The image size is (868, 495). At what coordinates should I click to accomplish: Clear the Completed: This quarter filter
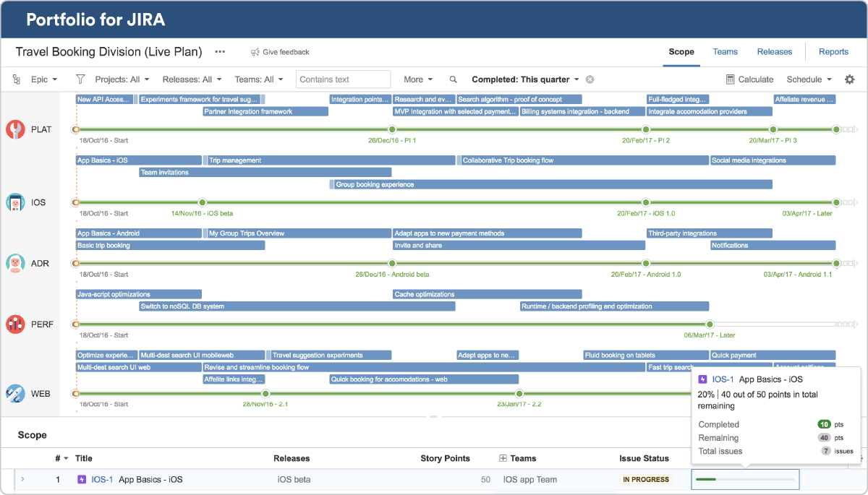coord(590,79)
